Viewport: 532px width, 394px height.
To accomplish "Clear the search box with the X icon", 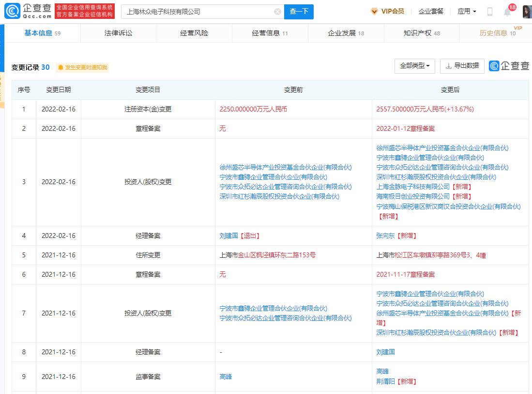I will point(277,12).
